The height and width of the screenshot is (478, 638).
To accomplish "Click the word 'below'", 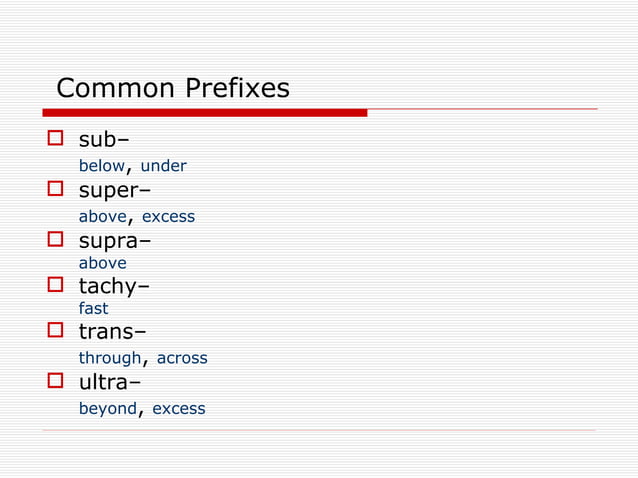I will coord(101,166).
